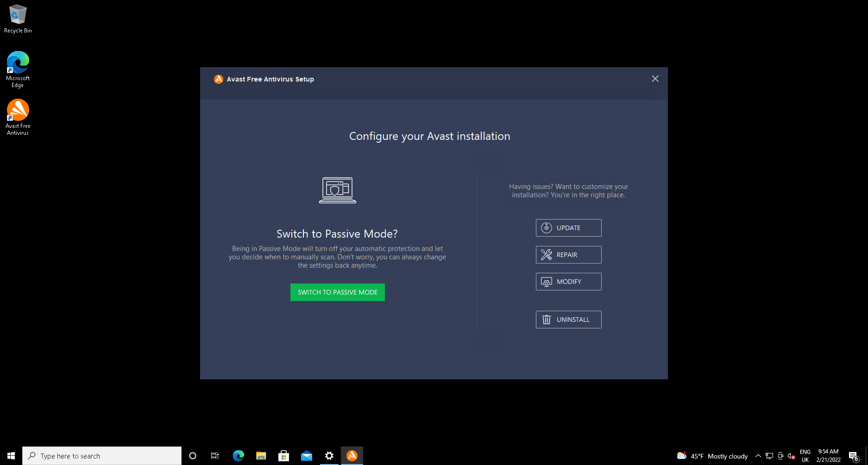Open File Explorer from the taskbar
This screenshot has height=465, width=868.
click(261, 456)
